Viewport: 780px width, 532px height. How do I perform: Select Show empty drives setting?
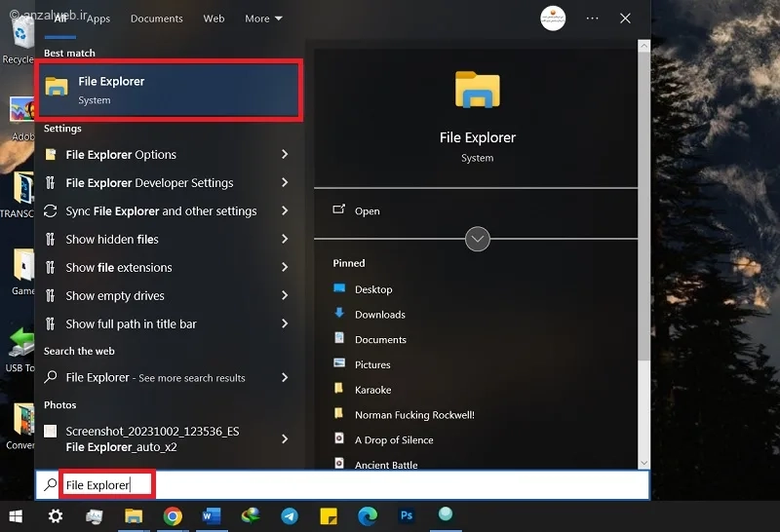[x=115, y=296]
